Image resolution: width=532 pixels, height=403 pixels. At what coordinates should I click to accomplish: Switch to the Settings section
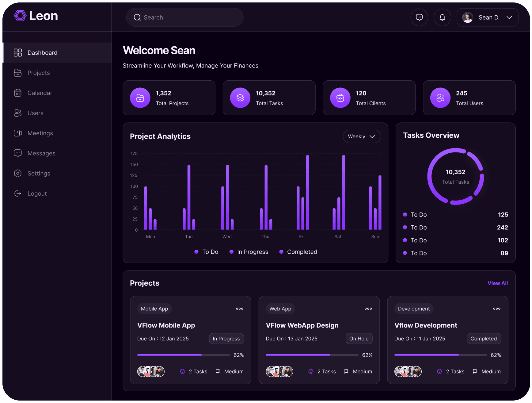click(18, 173)
